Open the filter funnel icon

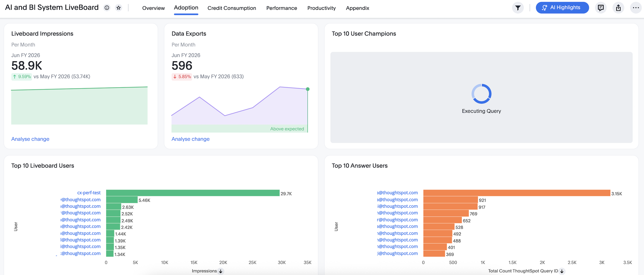pos(518,8)
